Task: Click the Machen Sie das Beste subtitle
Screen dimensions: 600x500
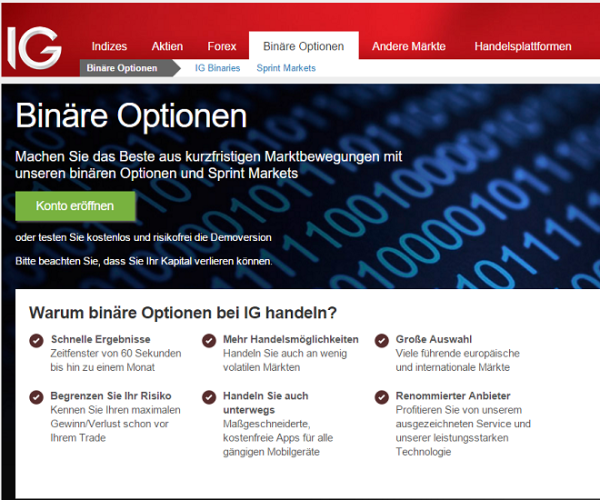Action: 209,165
